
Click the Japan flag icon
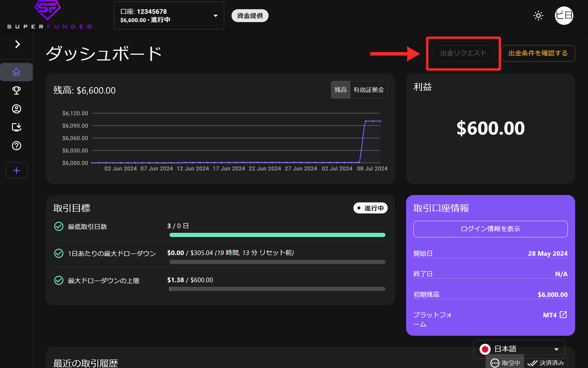coord(485,349)
